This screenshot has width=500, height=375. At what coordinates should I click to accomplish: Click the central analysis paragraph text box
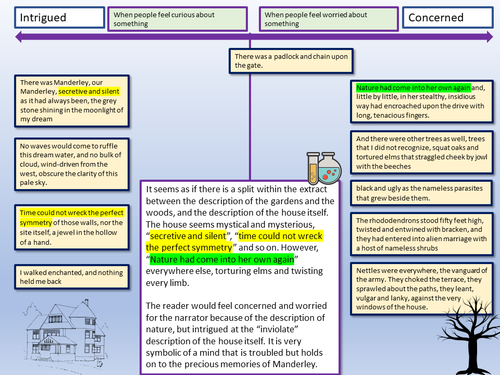pos(240,277)
